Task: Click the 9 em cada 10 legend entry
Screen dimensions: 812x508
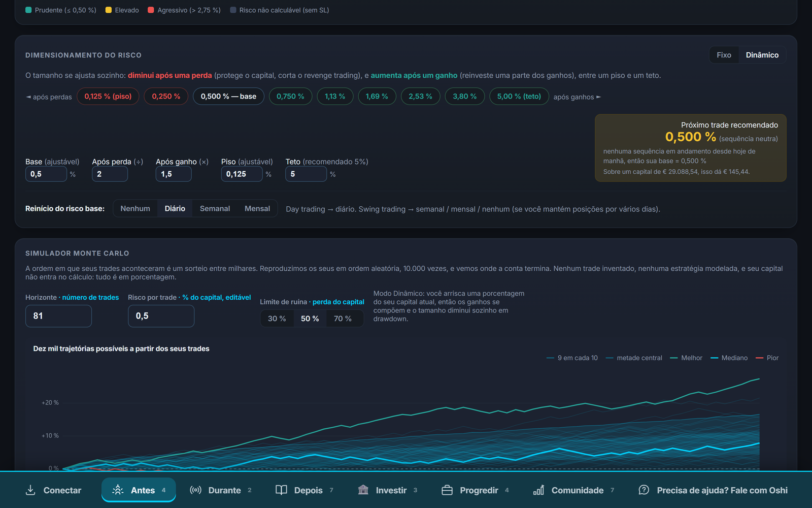Action: click(572, 358)
